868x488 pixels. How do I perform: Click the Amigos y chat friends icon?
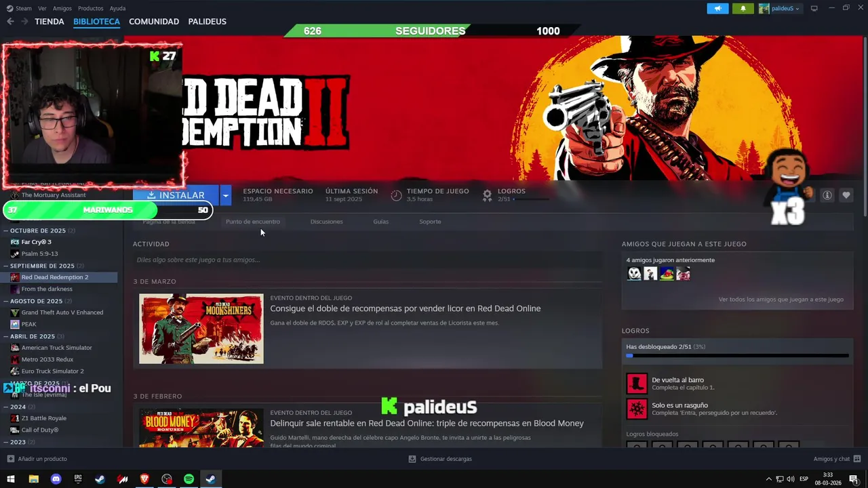(857, 459)
